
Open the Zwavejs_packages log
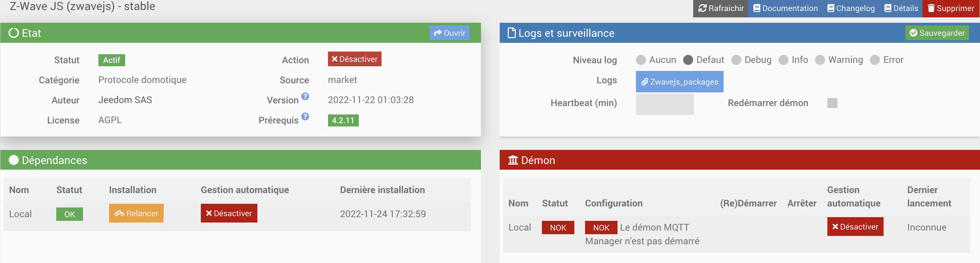click(x=679, y=82)
